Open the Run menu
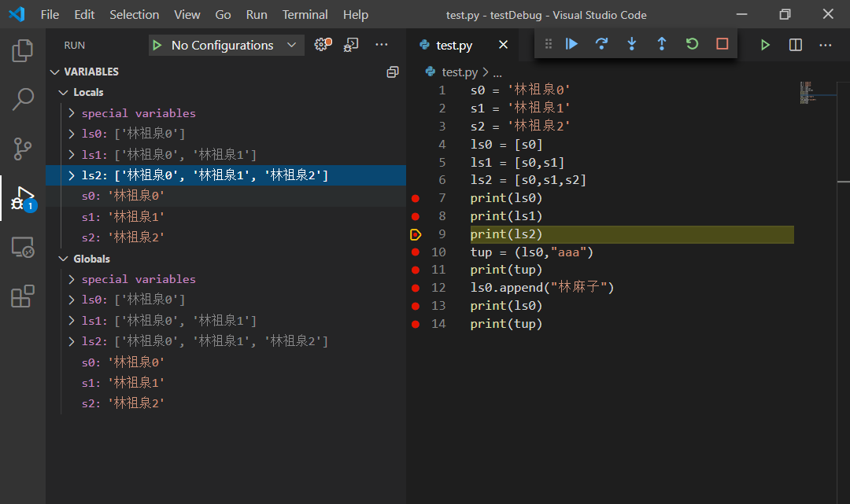The height and width of the screenshot is (504, 850). click(256, 14)
